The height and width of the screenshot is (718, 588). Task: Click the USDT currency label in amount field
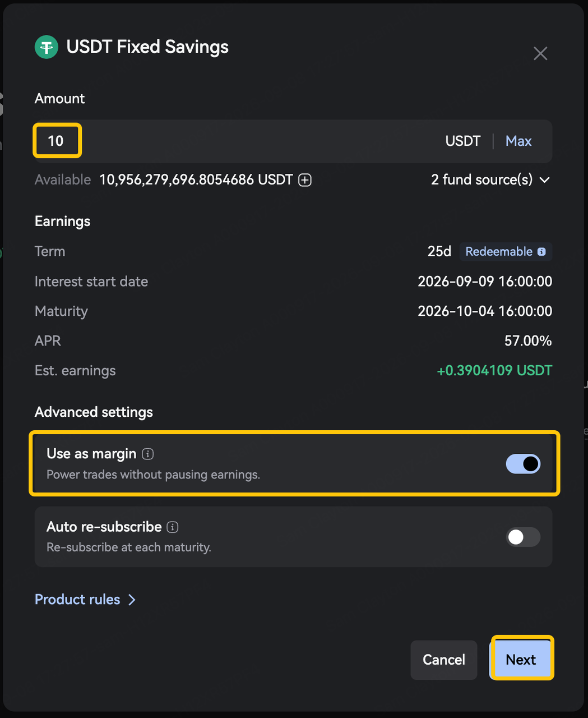[x=463, y=141]
